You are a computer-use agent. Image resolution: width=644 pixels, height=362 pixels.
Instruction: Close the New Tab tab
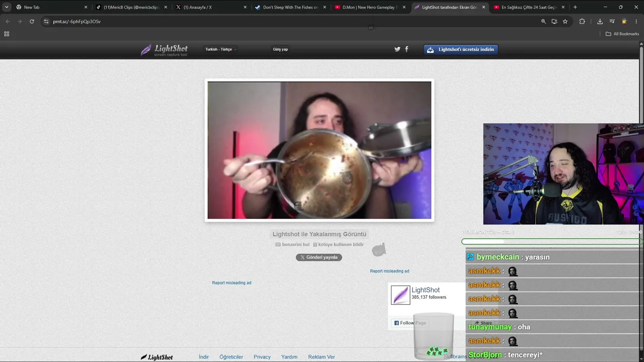[x=86, y=7]
